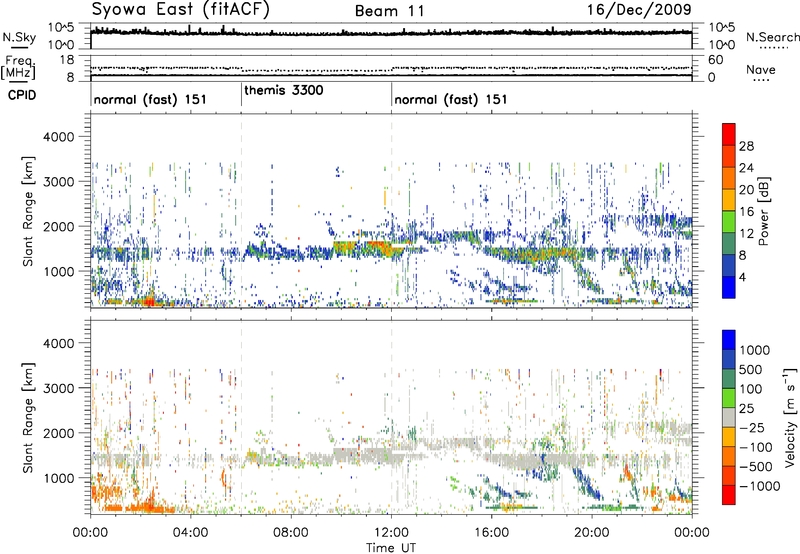Viewport: 800px width, 554px height.
Task: Click the "12:00" time tick label
Action: point(391,533)
